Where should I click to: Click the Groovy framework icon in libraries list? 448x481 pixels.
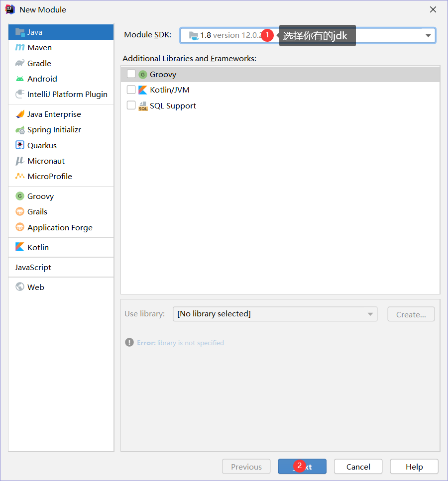click(143, 75)
